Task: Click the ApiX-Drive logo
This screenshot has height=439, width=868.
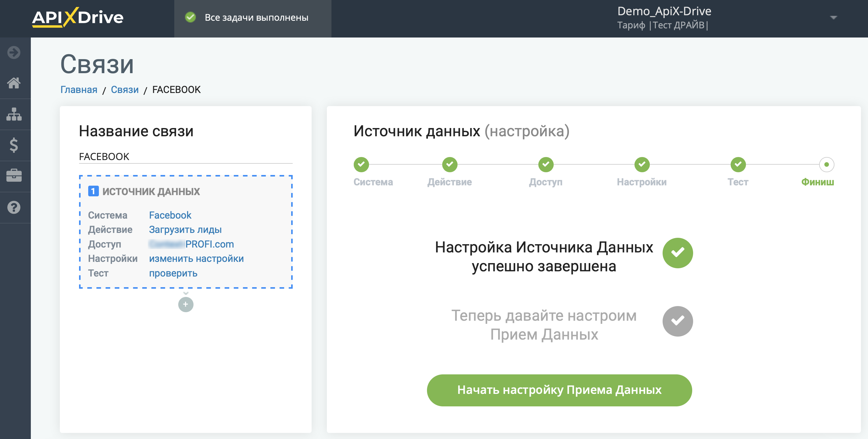Action: click(x=78, y=17)
